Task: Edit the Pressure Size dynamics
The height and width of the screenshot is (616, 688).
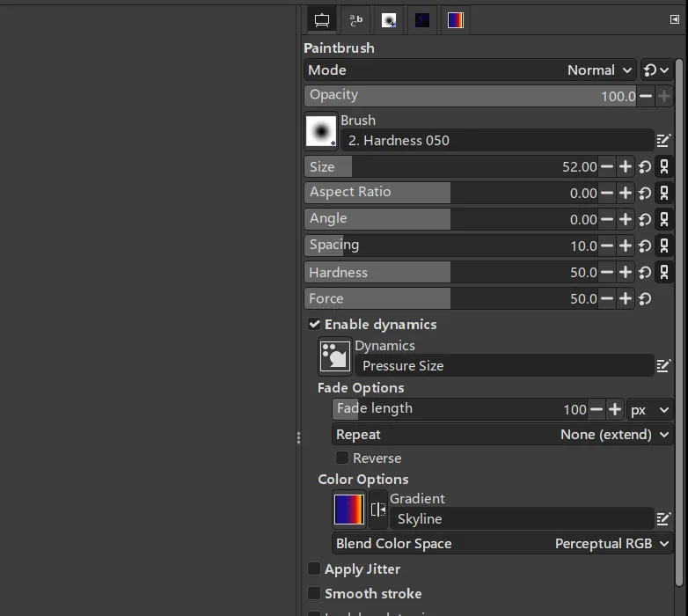Action: [663, 365]
